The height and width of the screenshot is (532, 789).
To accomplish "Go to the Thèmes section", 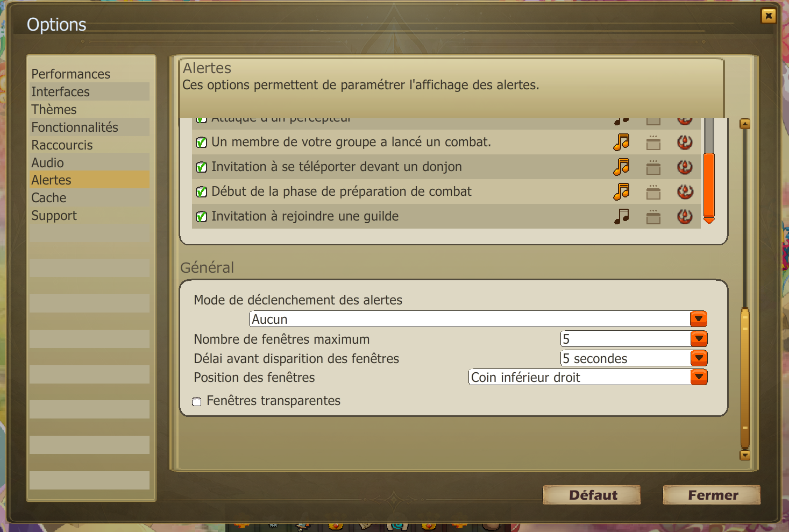I will (x=89, y=109).
